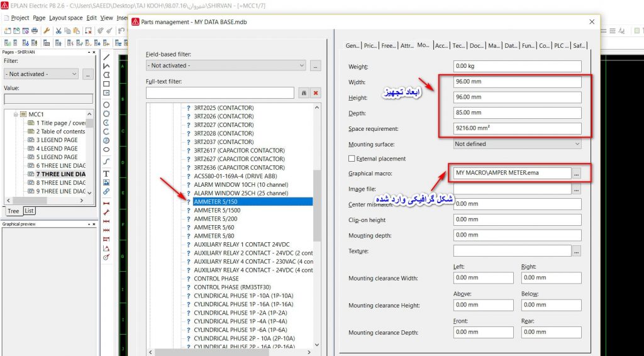Browse for Graphical macro file
This screenshot has width=644, height=356.
(577, 173)
